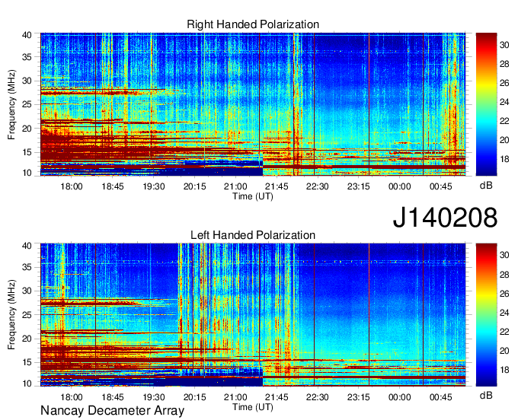518x420 pixels.
Task: Click the 26 dB mark on Left Handed colorbar
Action: coord(504,294)
